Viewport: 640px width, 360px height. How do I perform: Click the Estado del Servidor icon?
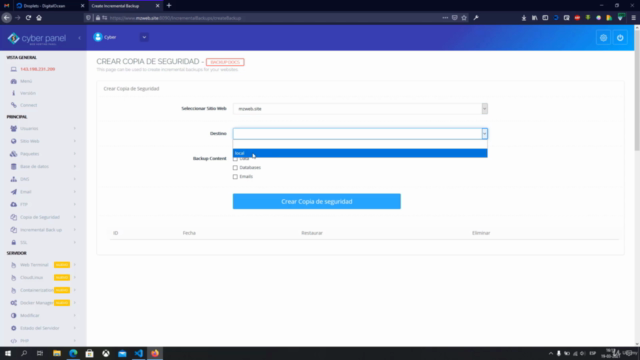click(13, 328)
